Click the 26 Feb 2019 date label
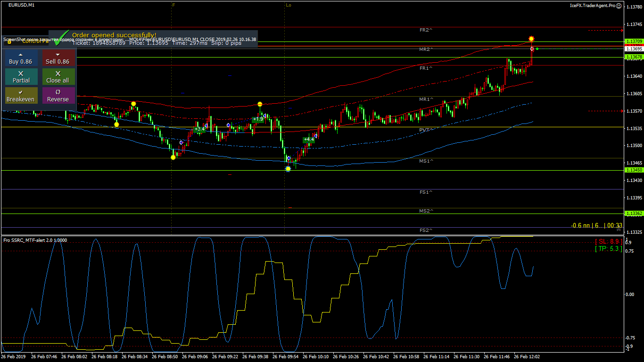The image size is (644, 362). click(14, 357)
